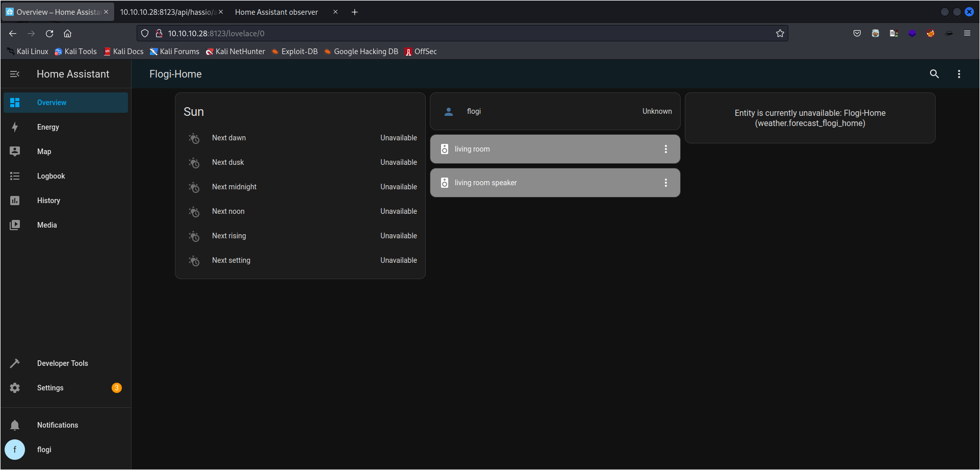Open the Next dusk sensor entry

(x=300, y=162)
